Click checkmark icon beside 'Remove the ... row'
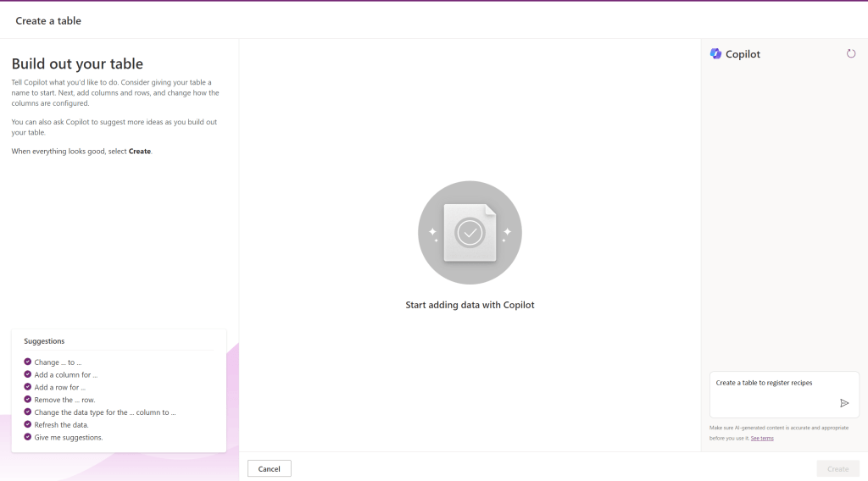The image size is (868, 481). [28, 399]
